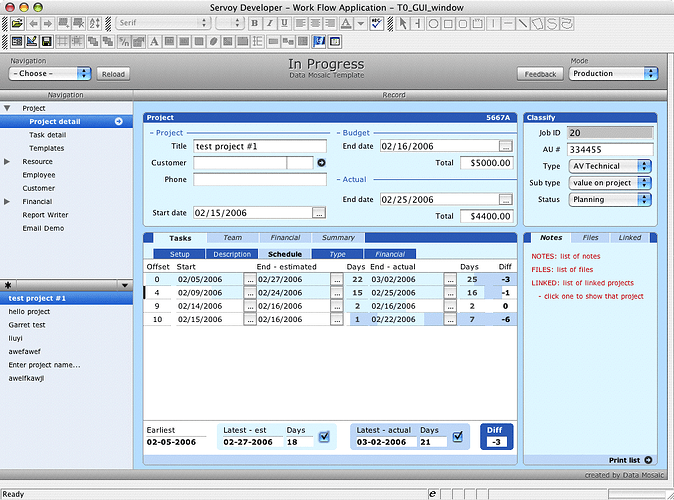Select the diagonal line tool
Viewport: 674px width, 500px height.
pos(523,24)
